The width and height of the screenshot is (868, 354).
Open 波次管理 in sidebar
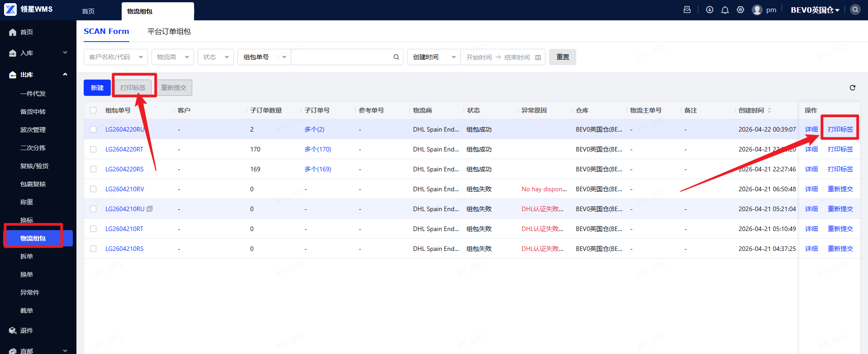click(33, 130)
